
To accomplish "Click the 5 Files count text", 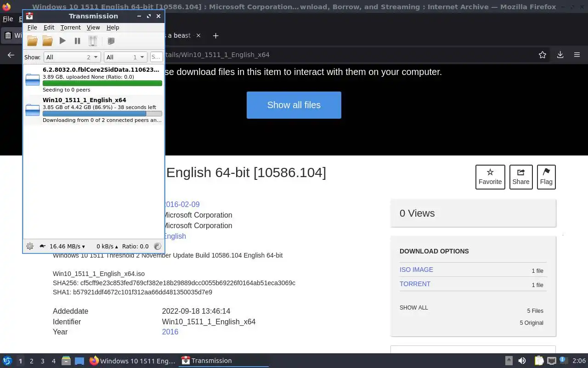I will click(x=535, y=311).
